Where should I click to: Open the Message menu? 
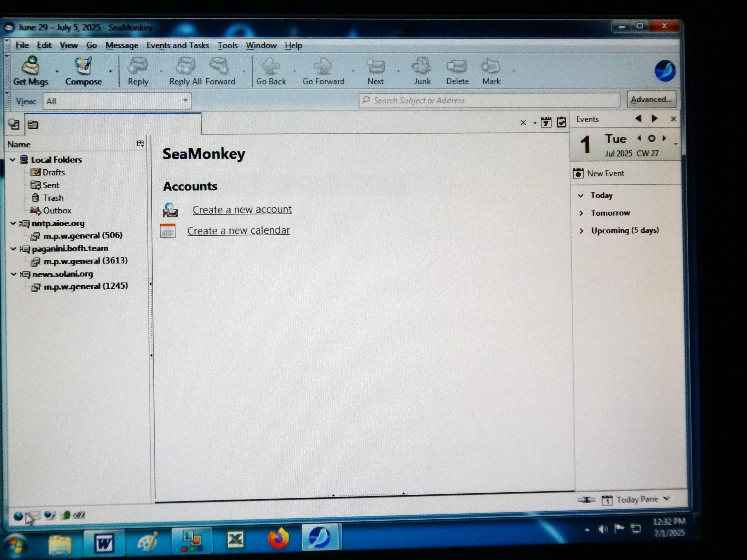(x=122, y=45)
